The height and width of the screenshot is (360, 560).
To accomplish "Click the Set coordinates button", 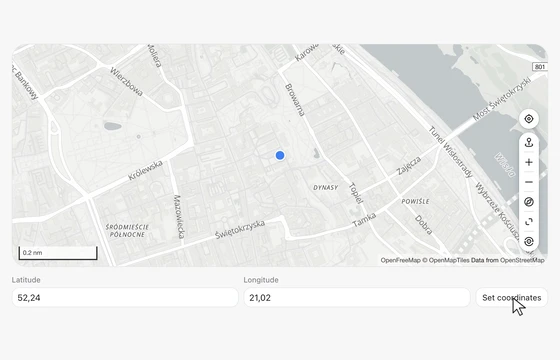I will (511, 298).
